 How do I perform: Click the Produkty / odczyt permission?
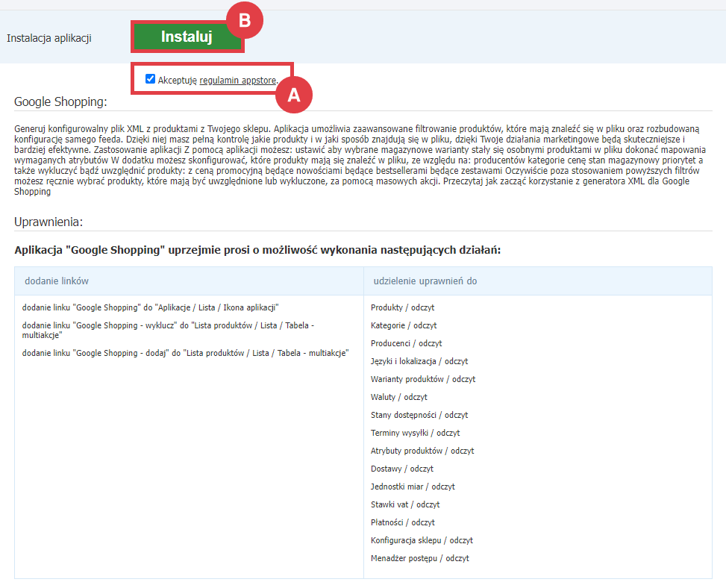[x=403, y=307]
